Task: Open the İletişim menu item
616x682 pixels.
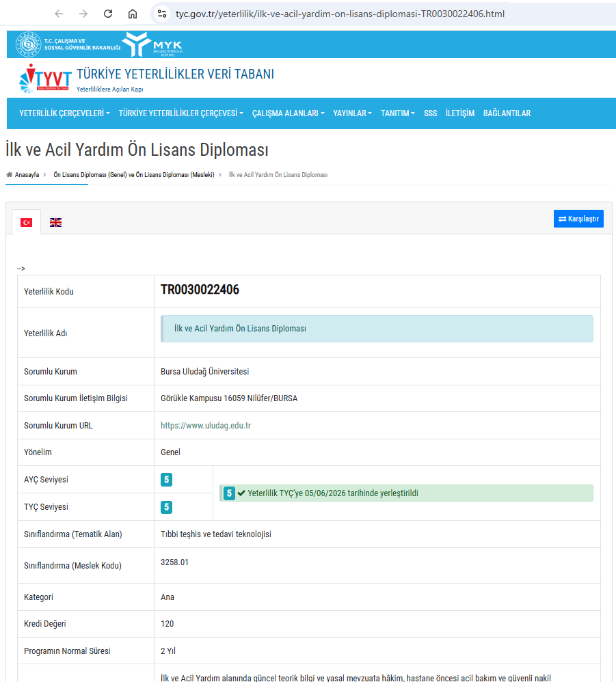Action: [x=460, y=113]
